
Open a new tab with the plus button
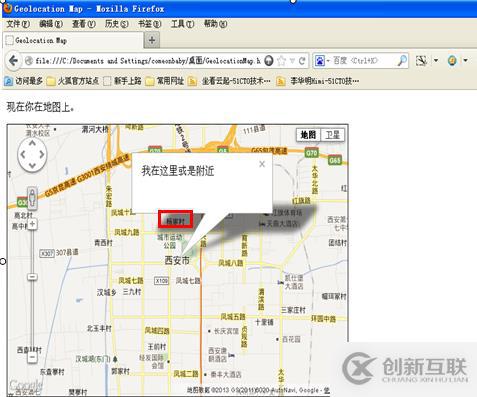coord(152,40)
